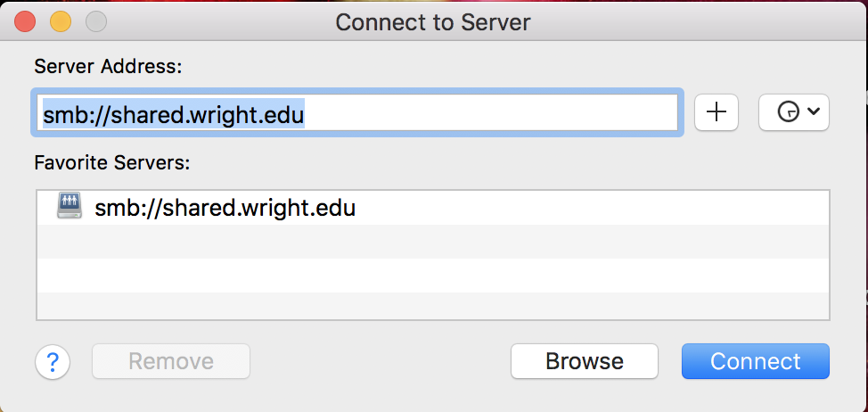Click the last empty row of the favorites list
Screen dimensions: 868x412
(x=433, y=304)
